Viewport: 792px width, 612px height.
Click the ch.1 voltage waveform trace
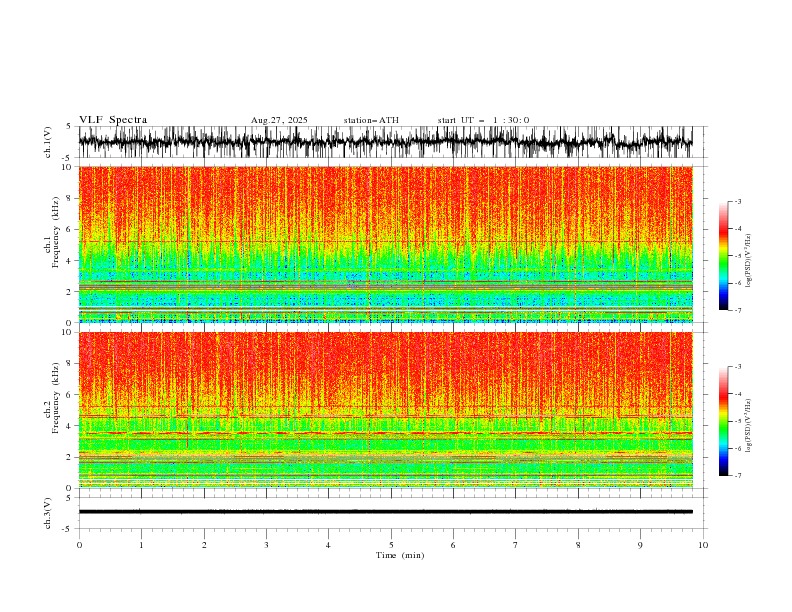pyautogui.click(x=385, y=142)
